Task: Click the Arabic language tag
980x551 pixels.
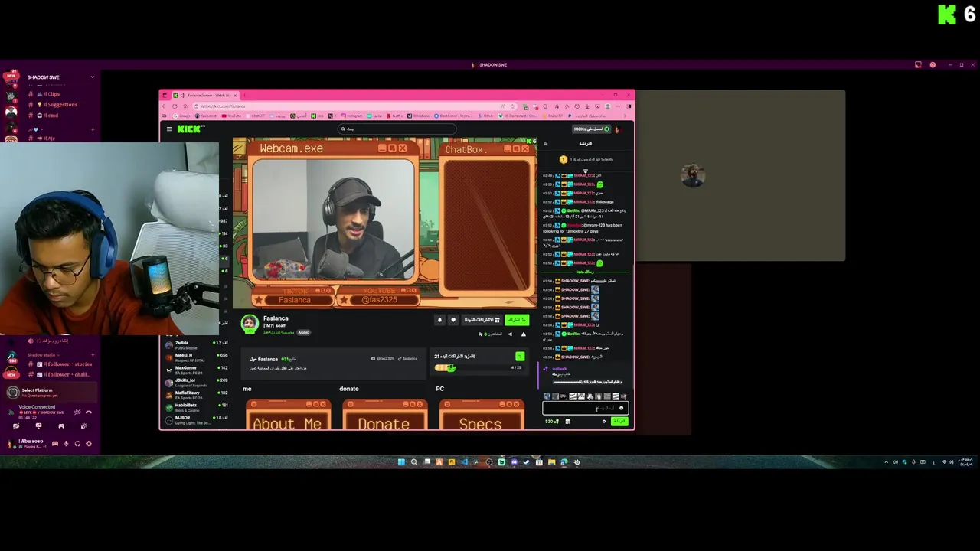Action: [x=303, y=332]
